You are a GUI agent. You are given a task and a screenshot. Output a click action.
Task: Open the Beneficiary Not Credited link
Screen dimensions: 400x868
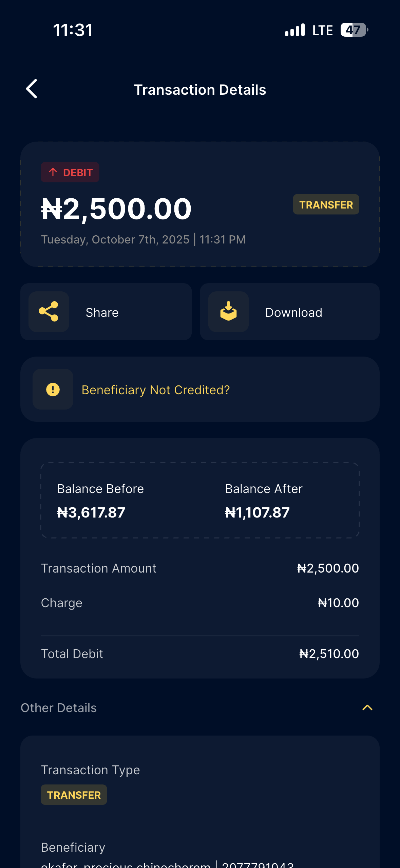pyautogui.click(x=156, y=390)
